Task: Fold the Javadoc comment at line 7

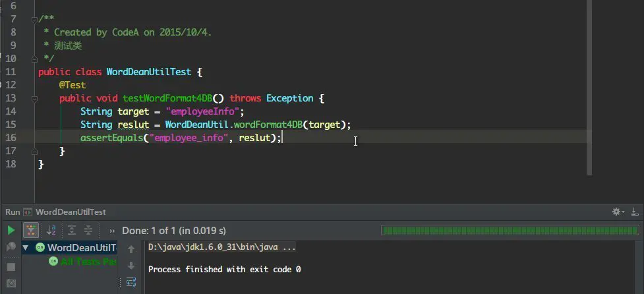Action: pos(34,19)
